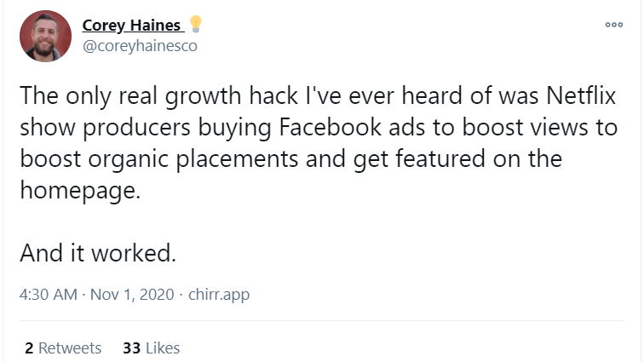This screenshot has width=644, height=362.
Task: Click the light bulb emoji beside the name
Action: (x=195, y=25)
